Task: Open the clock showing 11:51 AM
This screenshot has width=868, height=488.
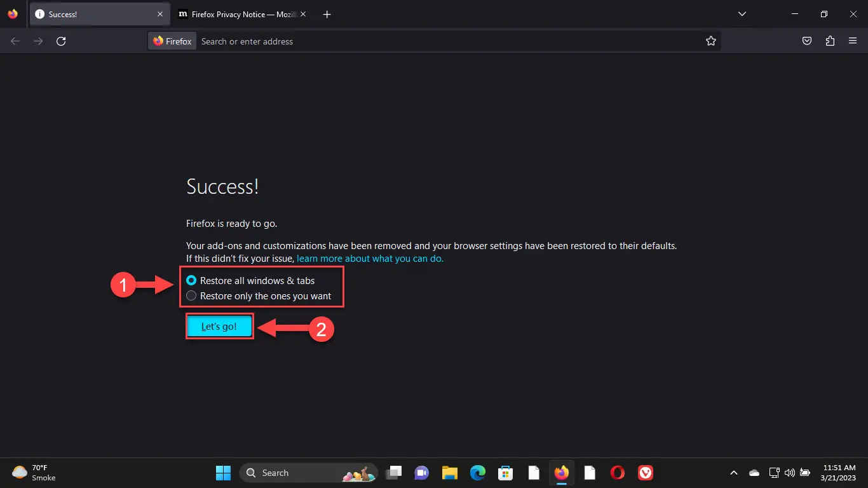Action: click(839, 473)
